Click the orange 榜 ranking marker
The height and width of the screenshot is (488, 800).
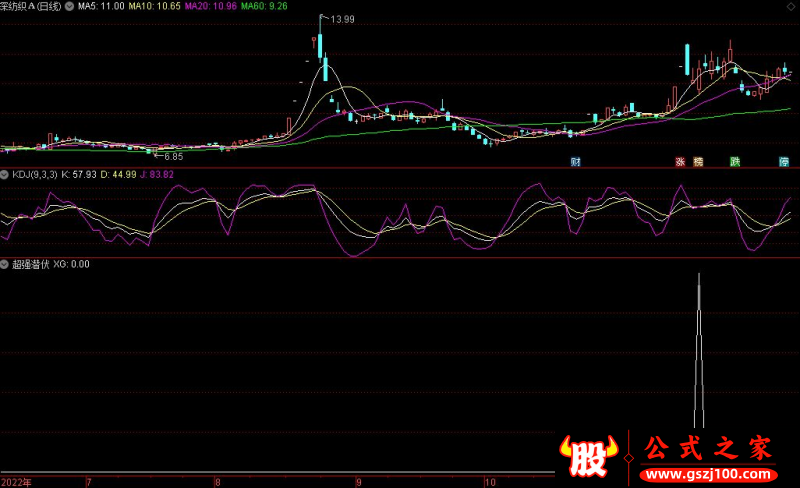[699, 161]
